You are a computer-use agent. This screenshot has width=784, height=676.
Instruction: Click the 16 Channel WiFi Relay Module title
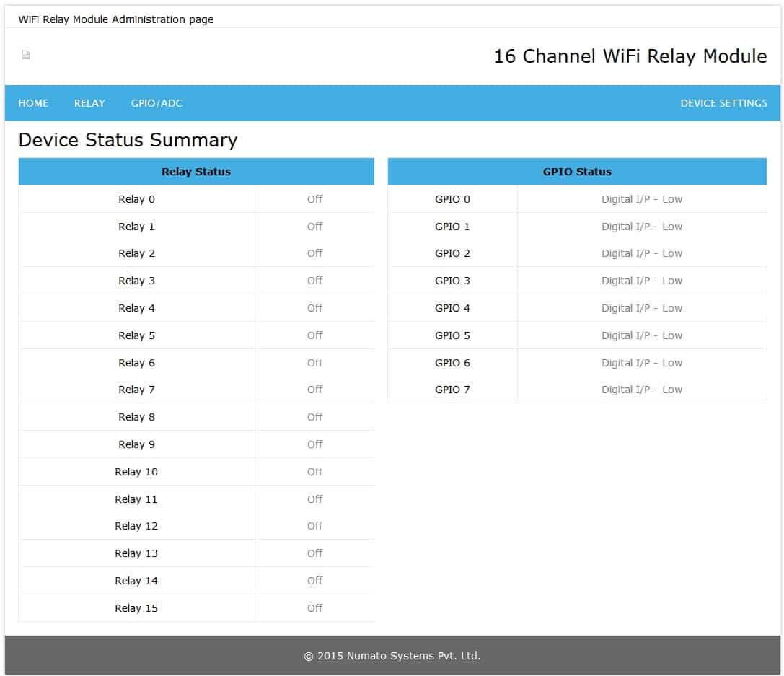tap(629, 56)
